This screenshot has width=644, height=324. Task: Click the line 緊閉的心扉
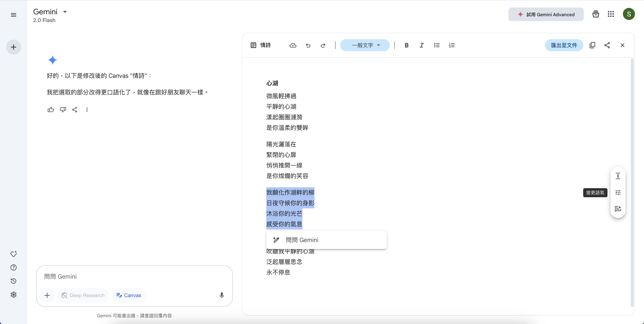tap(281, 155)
